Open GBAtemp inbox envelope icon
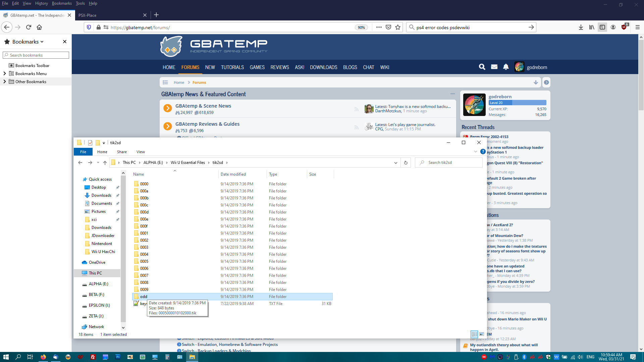This screenshot has width=644, height=362. coord(494,67)
